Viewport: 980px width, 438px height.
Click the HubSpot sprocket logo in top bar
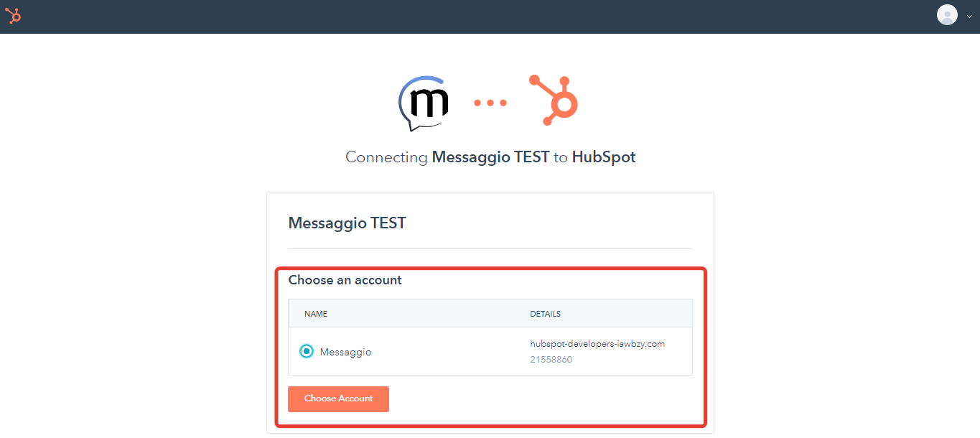tap(13, 16)
